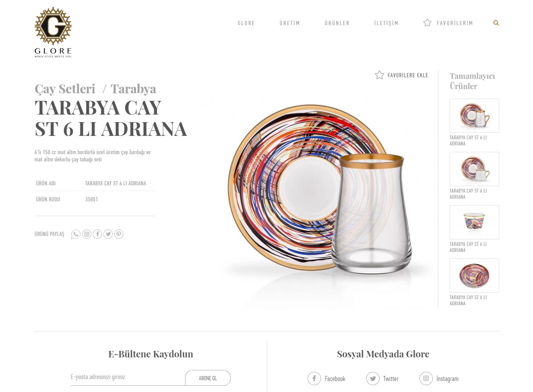533x392 pixels.
Task: Click the Glore logo
Action: (53, 32)
